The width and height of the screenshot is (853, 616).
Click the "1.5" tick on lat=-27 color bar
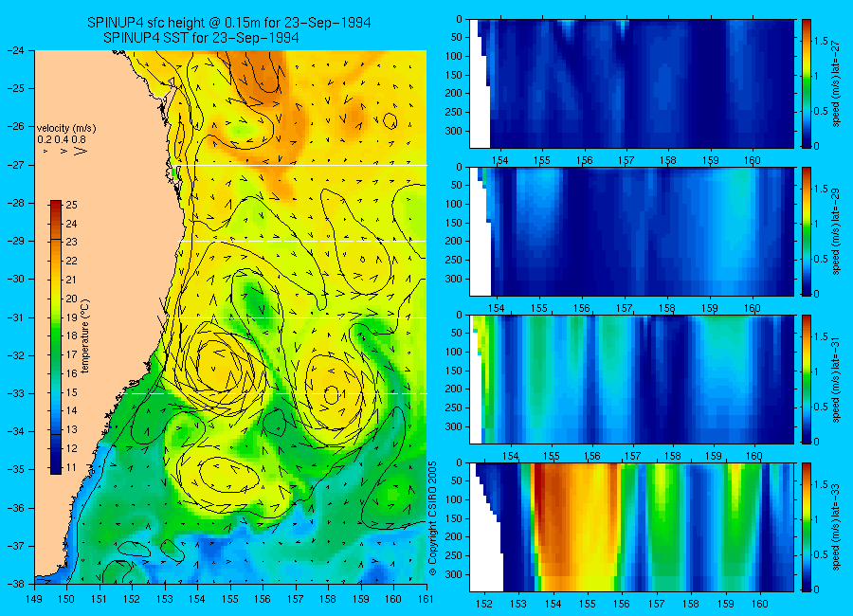pyautogui.click(x=822, y=41)
